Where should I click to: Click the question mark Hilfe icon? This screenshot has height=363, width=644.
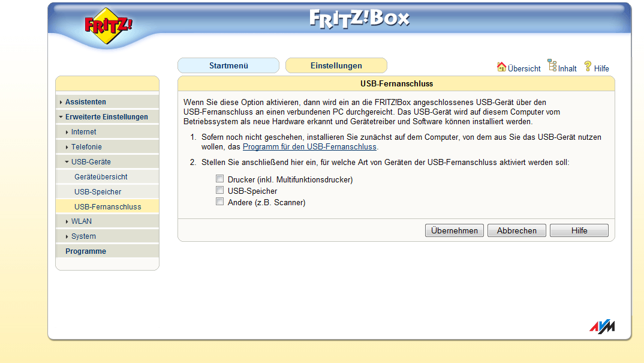pos(588,66)
